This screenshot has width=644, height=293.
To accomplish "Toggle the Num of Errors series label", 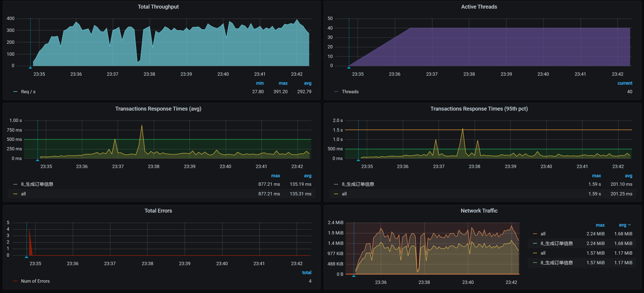I will point(35,281).
